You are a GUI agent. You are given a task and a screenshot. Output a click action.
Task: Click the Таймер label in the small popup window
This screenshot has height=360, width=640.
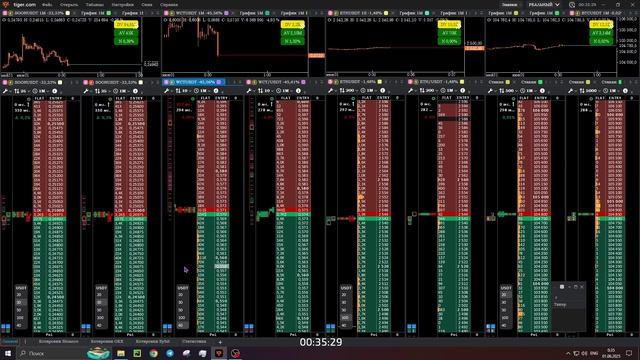(x=560, y=305)
